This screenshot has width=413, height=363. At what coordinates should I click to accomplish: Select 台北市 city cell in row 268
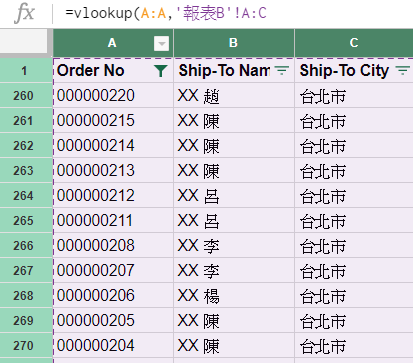pyautogui.click(x=354, y=295)
